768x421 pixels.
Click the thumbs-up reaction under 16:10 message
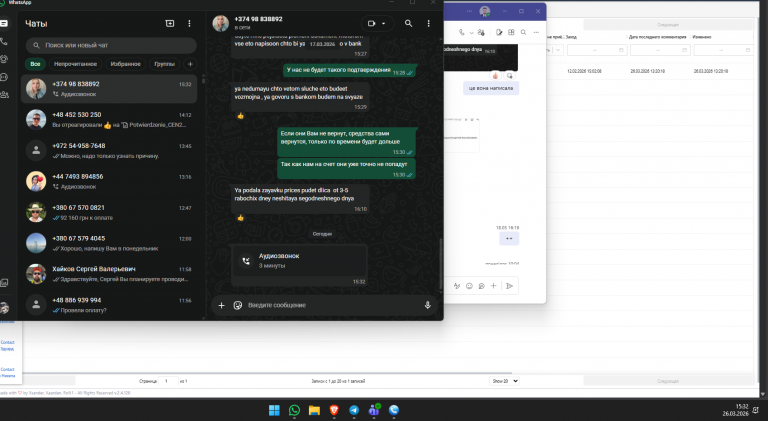pyautogui.click(x=240, y=218)
